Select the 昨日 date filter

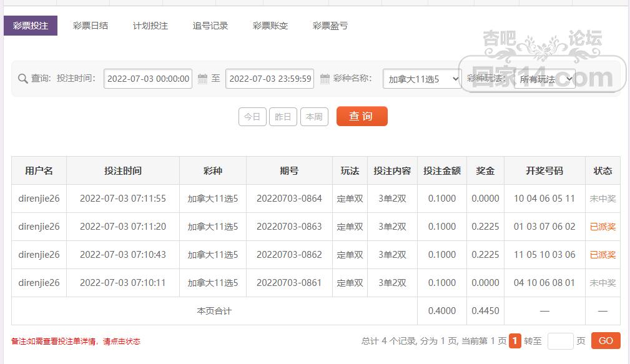[x=283, y=117]
